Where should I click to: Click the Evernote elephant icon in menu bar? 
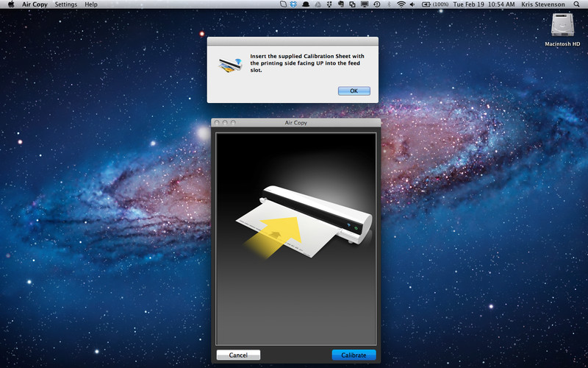pos(341,4)
